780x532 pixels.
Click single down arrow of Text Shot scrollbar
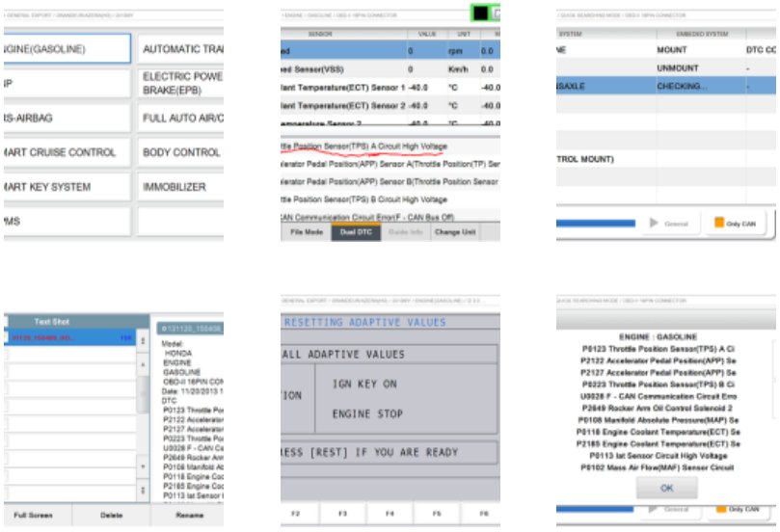pyautogui.click(x=143, y=466)
